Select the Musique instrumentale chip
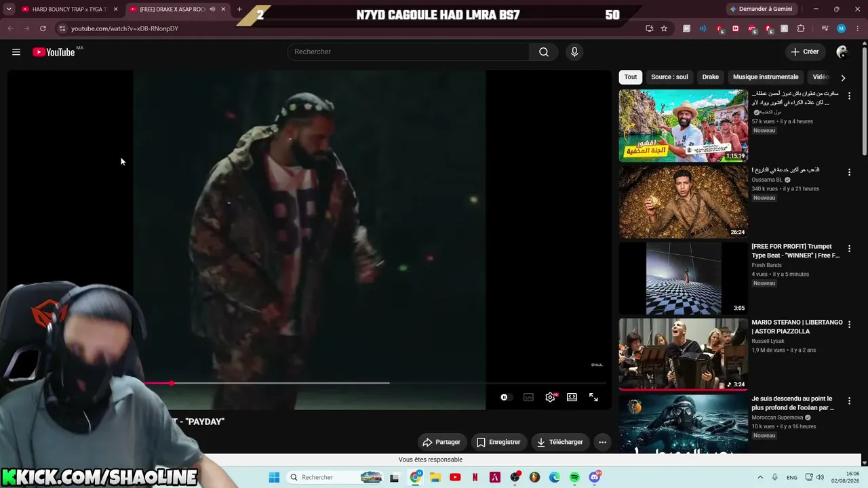The image size is (868, 488). pos(766,77)
